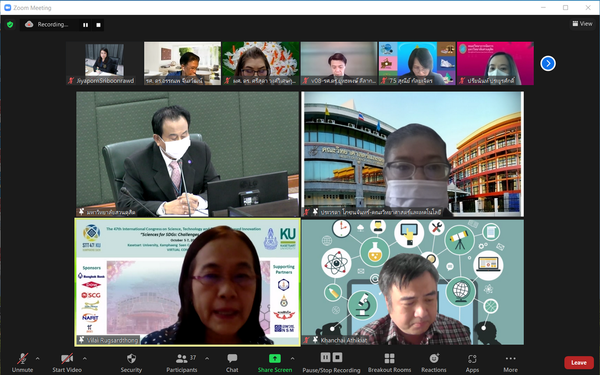Pause the recording in the top indicator
Screen dimensions: 600x375
[x=85, y=25]
